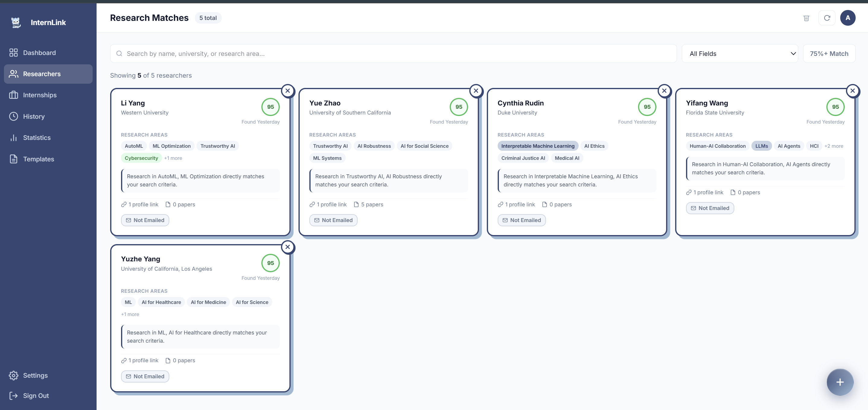Click the 5 total count badge
Viewport: 868px width, 410px height.
pyautogui.click(x=208, y=18)
